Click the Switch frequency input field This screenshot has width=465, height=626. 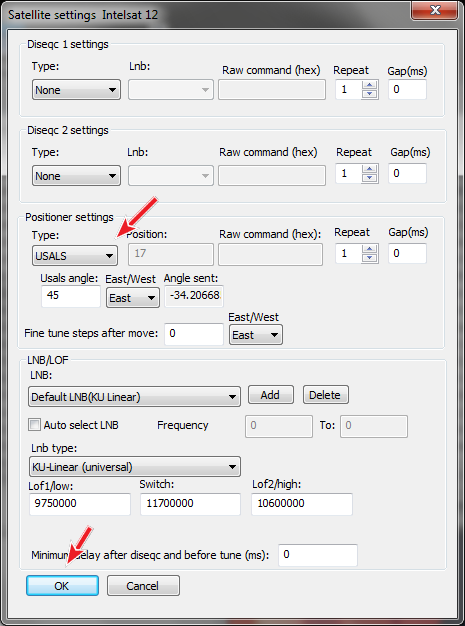(x=190, y=504)
